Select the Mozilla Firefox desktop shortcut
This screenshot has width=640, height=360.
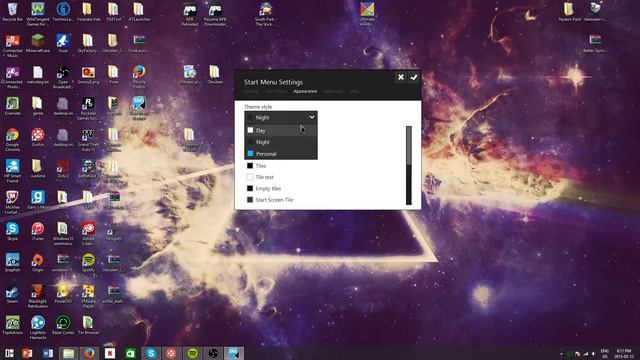[139, 77]
